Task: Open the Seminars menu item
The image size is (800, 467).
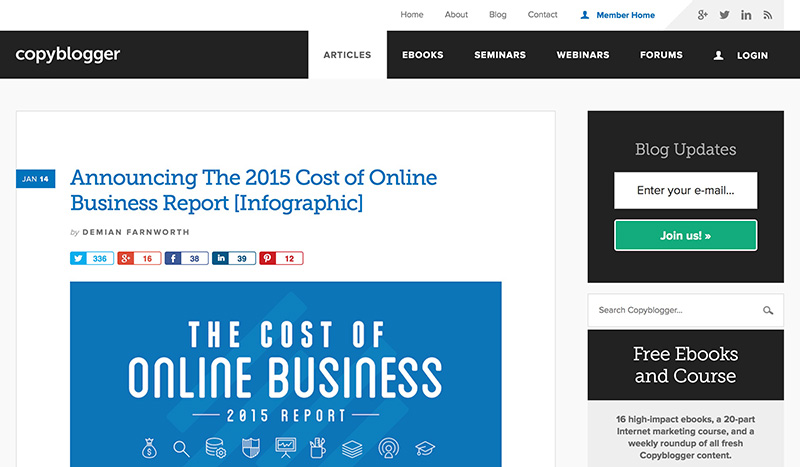Action: click(x=500, y=55)
